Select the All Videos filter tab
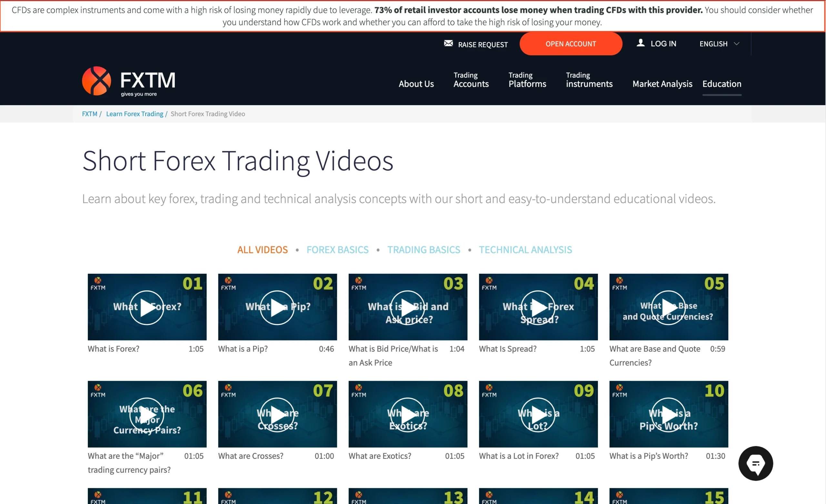826x504 pixels. coord(263,250)
